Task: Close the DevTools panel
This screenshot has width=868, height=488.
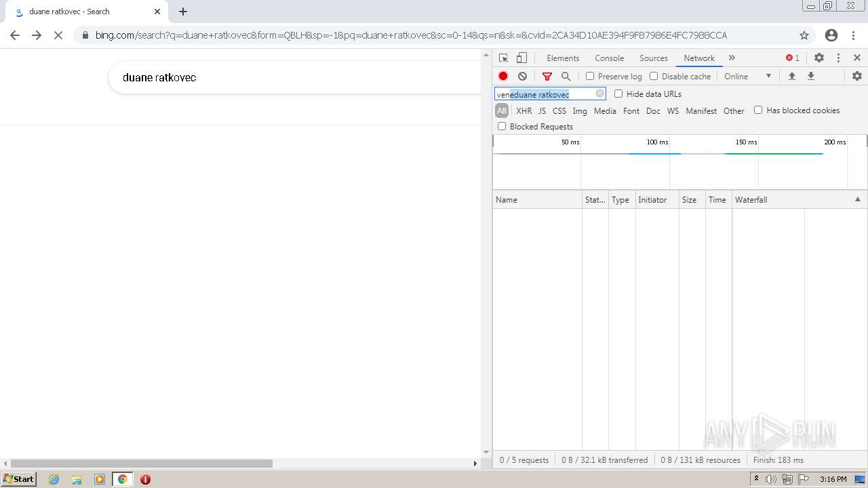Action: [x=857, y=58]
